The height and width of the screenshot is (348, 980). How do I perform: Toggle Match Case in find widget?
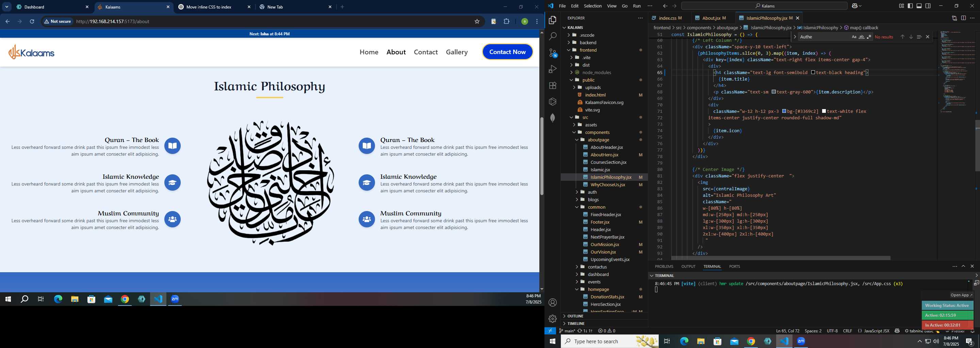854,37
